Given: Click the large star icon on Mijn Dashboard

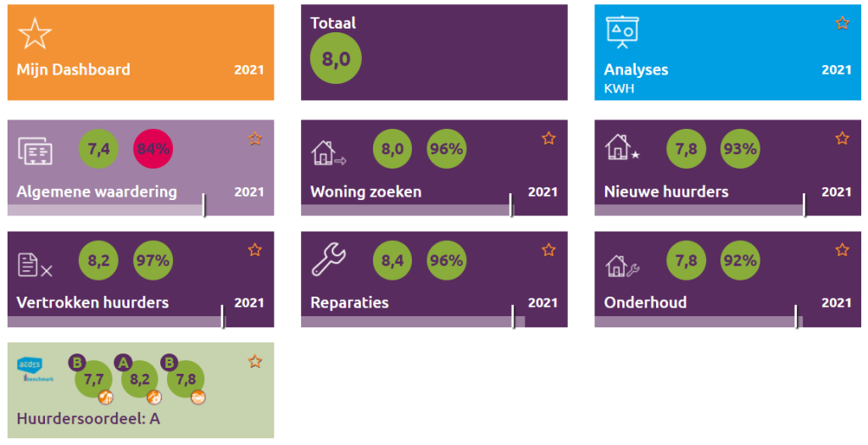Looking at the screenshot, I should tap(35, 33).
